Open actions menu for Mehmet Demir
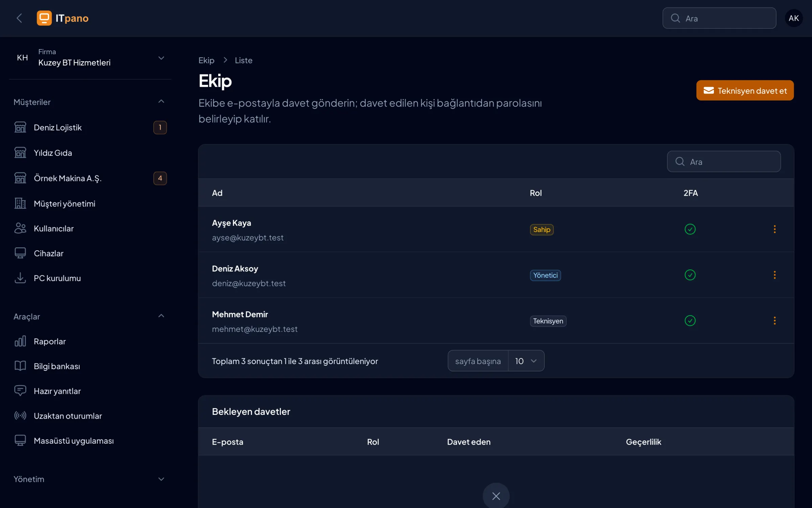Viewport: 812px width, 508px height. (x=774, y=321)
